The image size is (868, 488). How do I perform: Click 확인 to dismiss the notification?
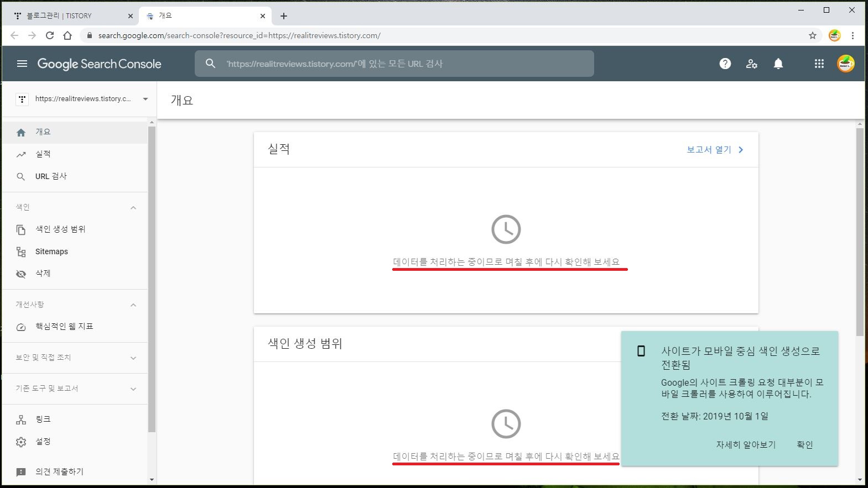[805, 445]
